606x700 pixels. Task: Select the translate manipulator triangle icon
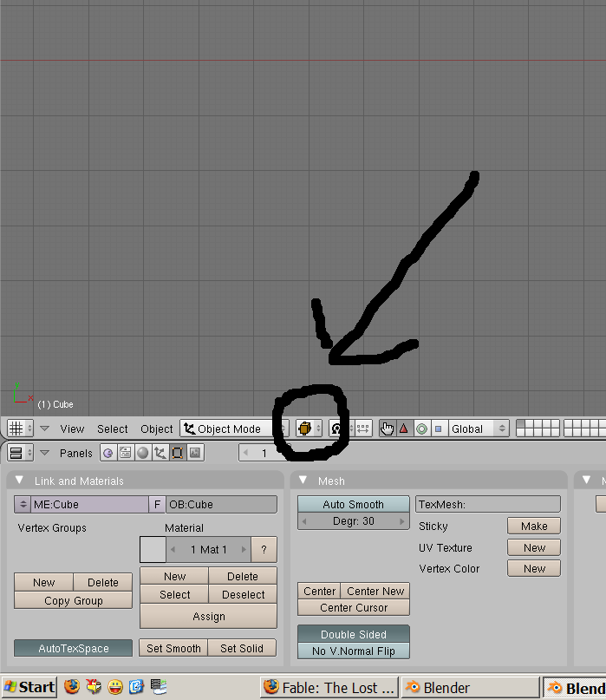tap(403, 429)
